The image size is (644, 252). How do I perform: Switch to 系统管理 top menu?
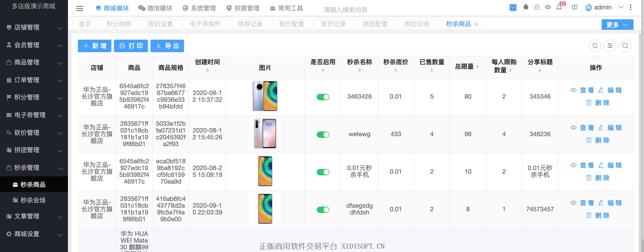click(x=199, y=8)
